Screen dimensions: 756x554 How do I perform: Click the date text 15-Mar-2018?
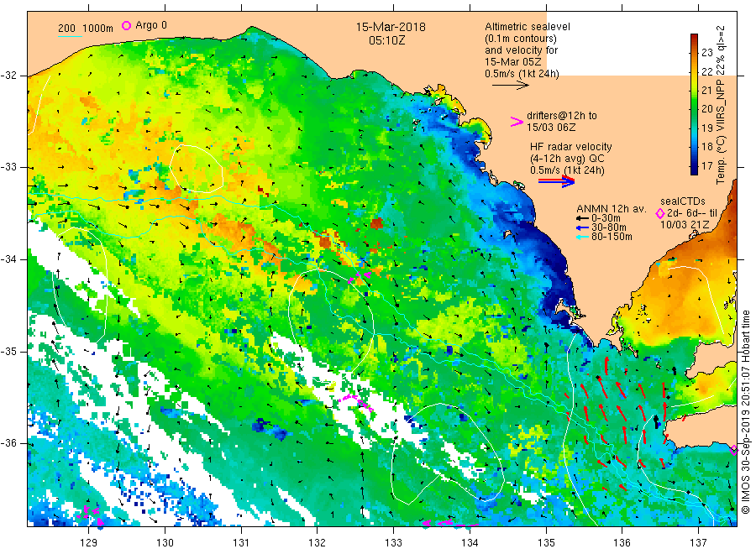(391, 27)
